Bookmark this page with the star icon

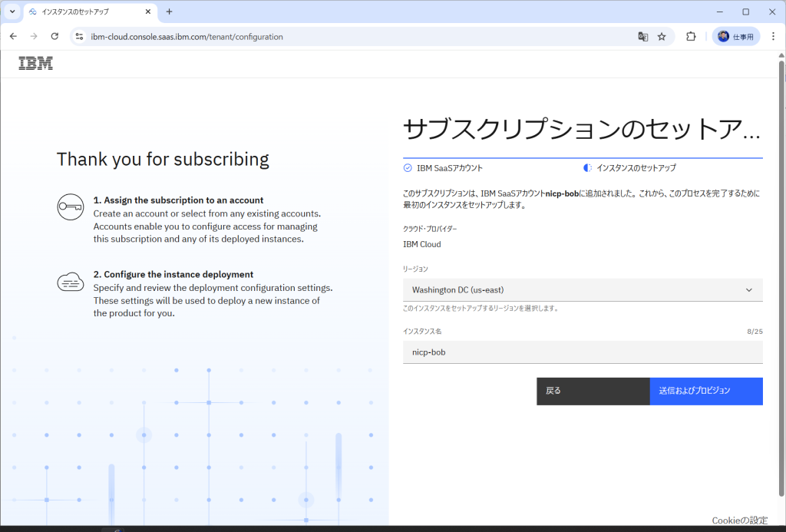[x=662, y=37]
